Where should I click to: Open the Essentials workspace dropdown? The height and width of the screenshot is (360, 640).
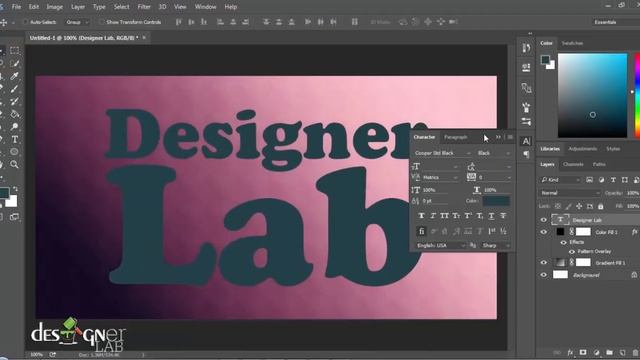click(x=616, y=22)
